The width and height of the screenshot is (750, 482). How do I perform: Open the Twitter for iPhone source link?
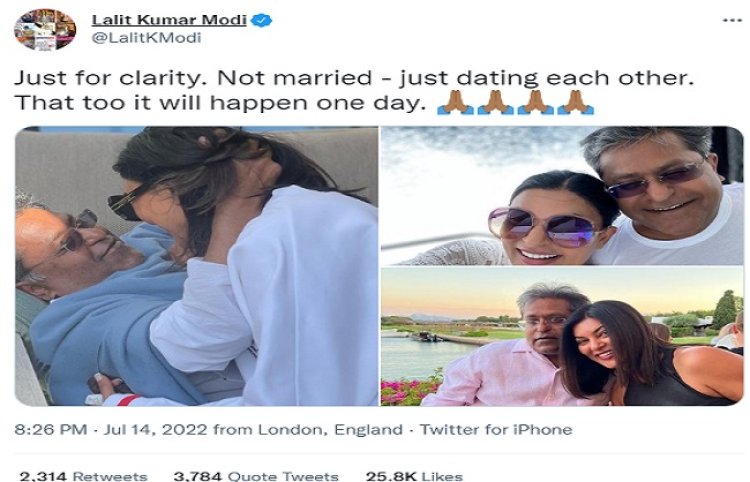(496, 429)
